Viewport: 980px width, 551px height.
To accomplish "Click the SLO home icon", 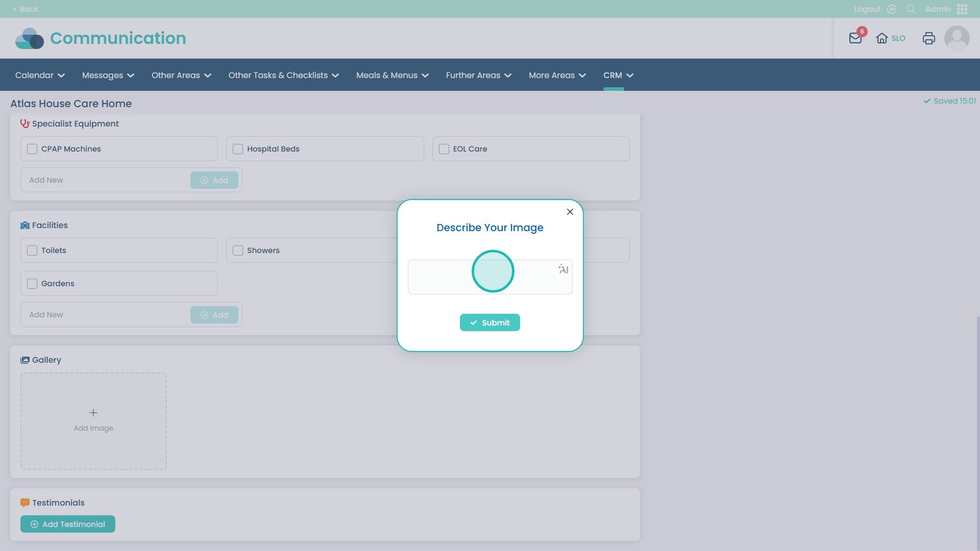I will pos(882,38).
